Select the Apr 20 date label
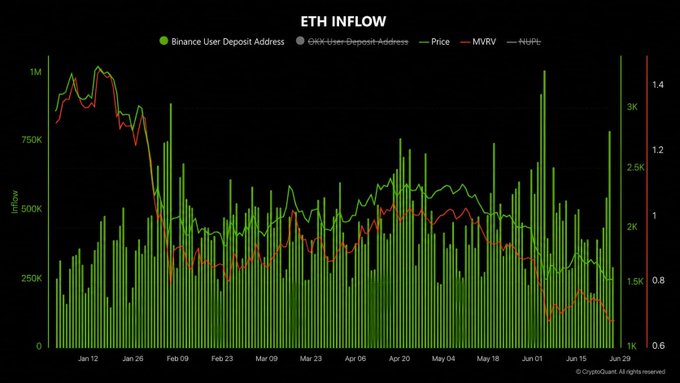680x383 pixels. pos(399,359)
